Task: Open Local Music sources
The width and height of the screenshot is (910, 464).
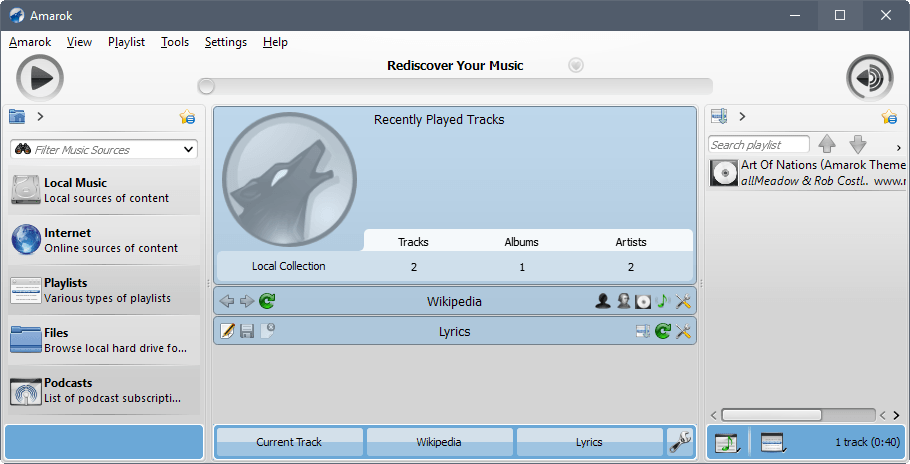Action: [104, 190]
